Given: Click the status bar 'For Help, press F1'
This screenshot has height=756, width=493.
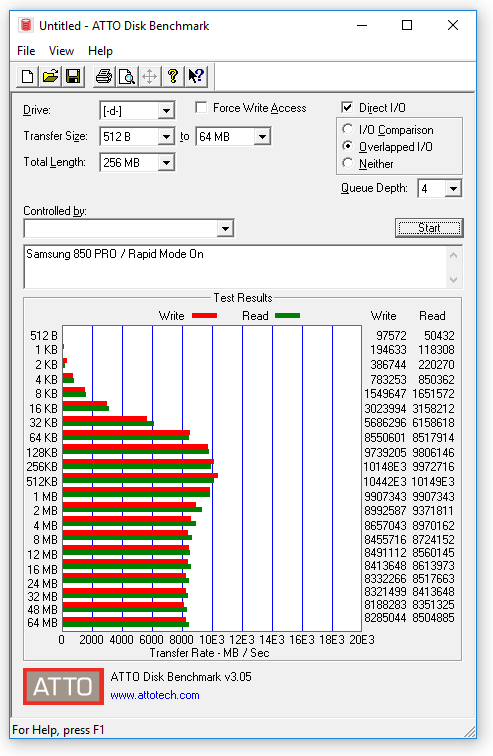Looking at the screenshot, I should [x=58, y=730].
